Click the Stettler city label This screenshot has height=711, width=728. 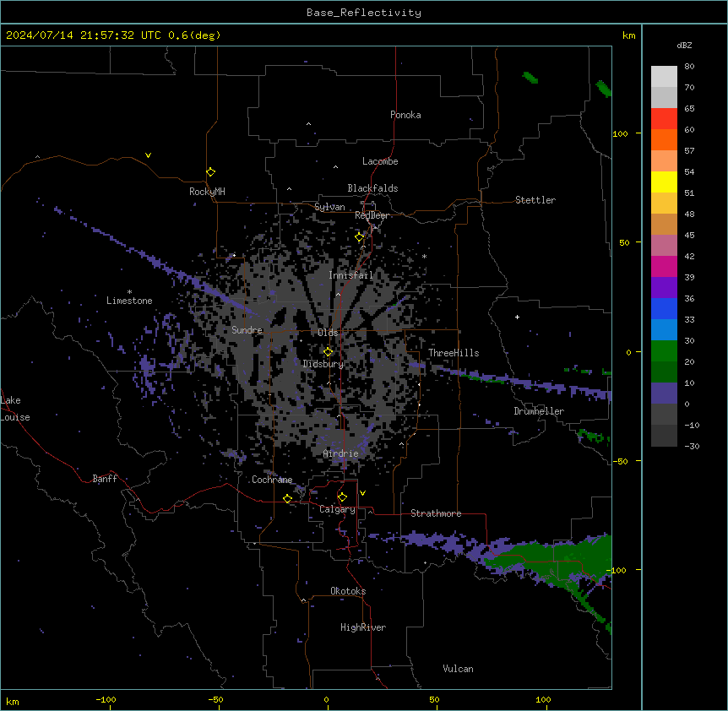535,200
